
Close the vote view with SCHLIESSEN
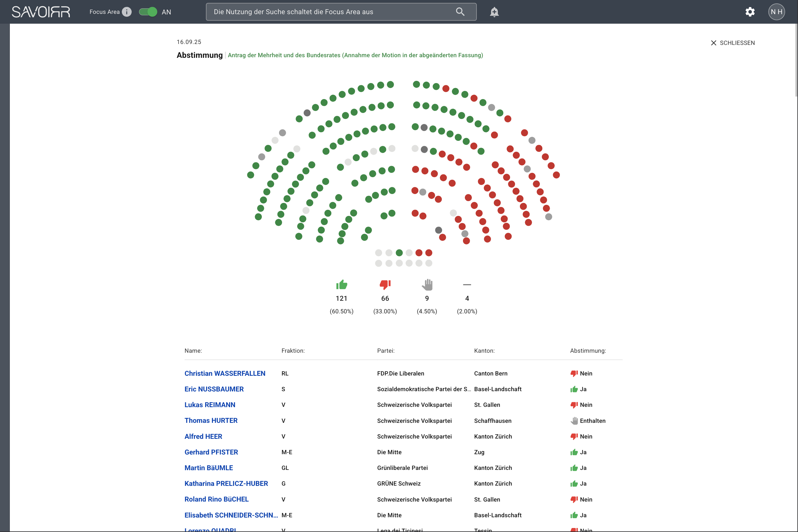point(733,43)
